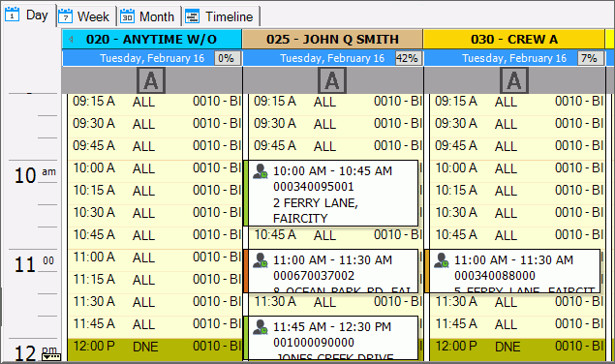
Task: Click the left arrow in the 020 ANYTIME W/O header
Action: click(71, 40)
